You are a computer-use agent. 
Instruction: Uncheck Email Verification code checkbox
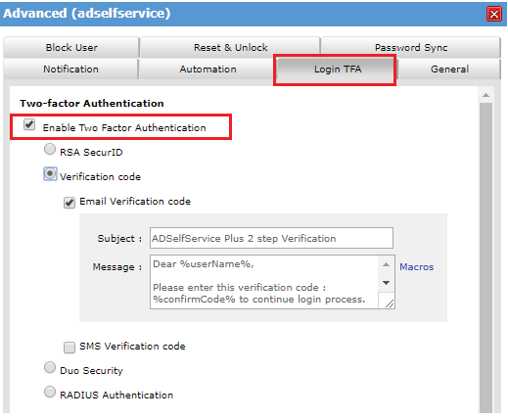click(x=69, y=203)
